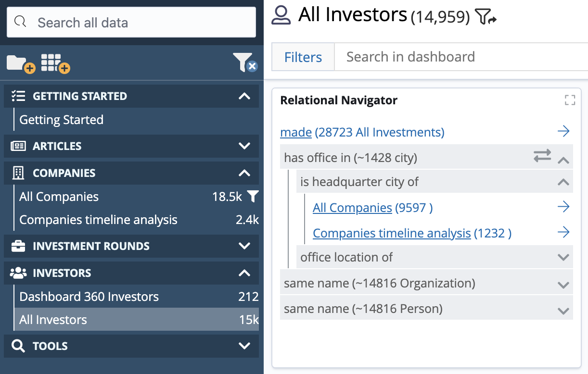Expand the 'office location of' relation
Screen dimensions: 588x374
(x=563, y=257)
